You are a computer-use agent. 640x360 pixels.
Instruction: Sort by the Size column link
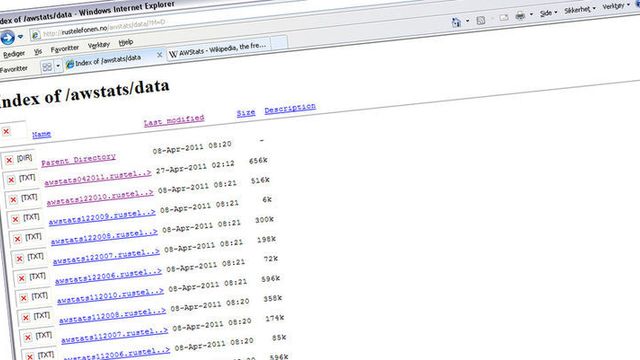pyautogui.click(x=246, y=113)
